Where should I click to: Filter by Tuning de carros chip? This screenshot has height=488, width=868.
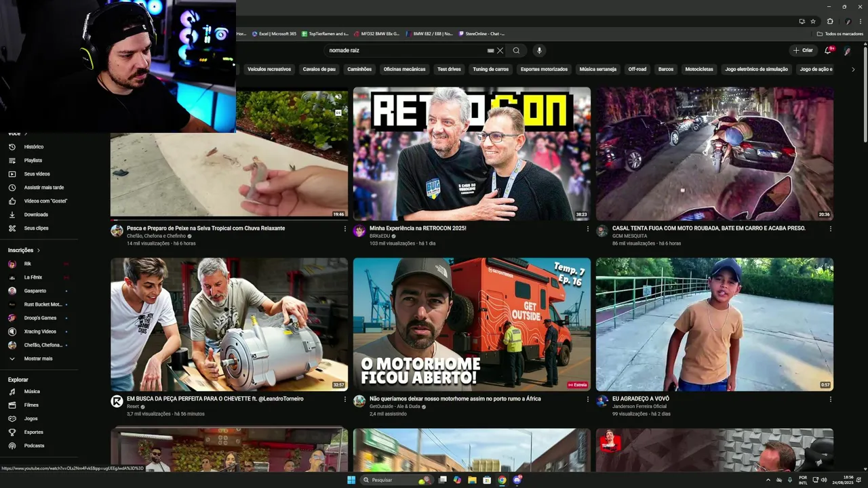point(490,69)
